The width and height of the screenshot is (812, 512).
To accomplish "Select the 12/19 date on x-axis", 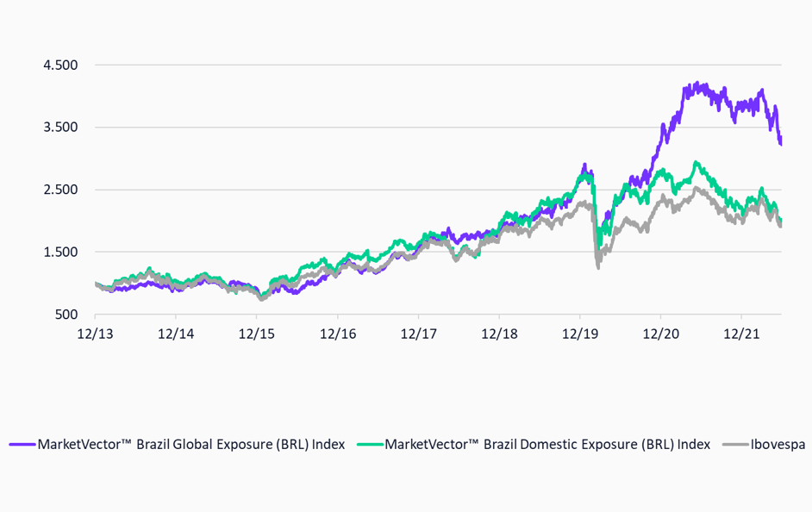I will coord(579,333).
